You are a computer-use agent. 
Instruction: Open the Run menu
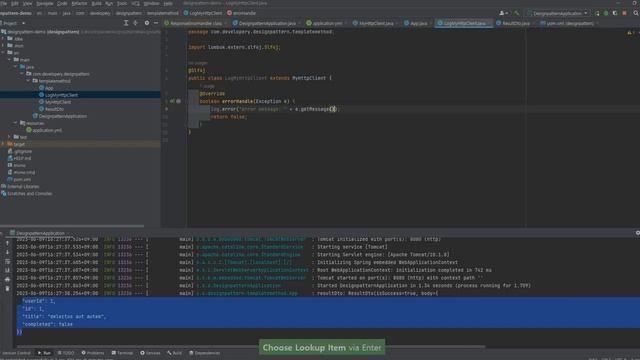[x=109, y=3]
